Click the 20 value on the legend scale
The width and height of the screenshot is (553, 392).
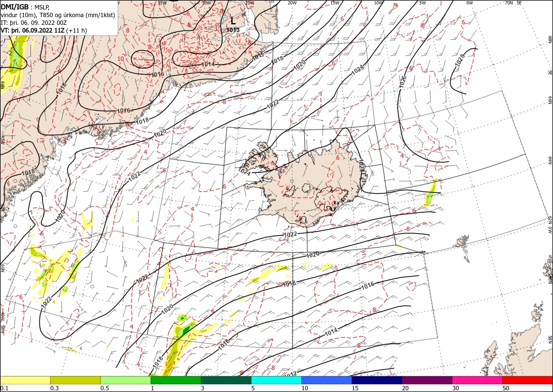(x=405, y=388)
